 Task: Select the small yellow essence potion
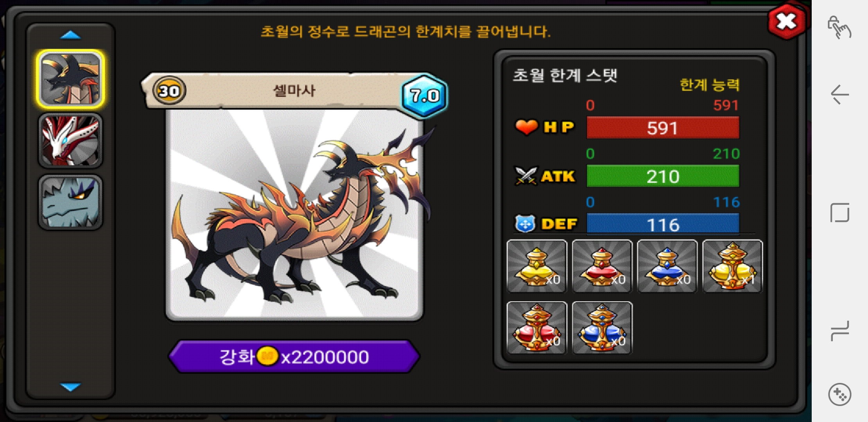(x=537, y=266)
